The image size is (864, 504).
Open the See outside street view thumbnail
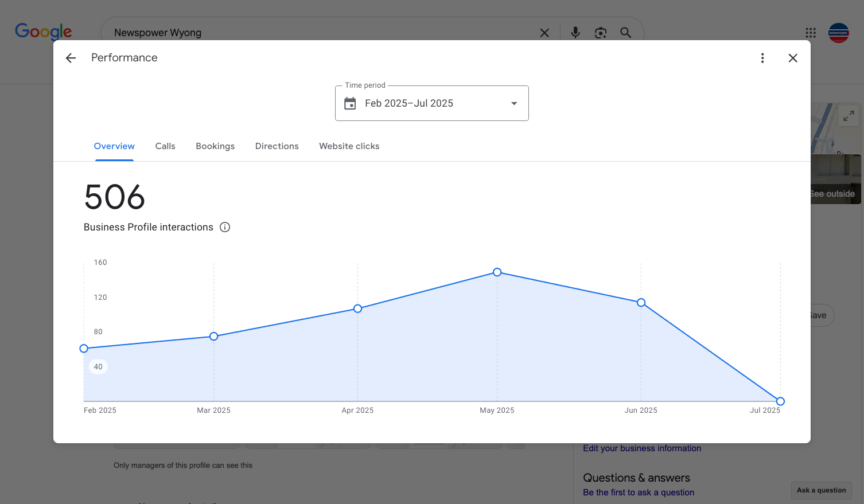[836, 179]
